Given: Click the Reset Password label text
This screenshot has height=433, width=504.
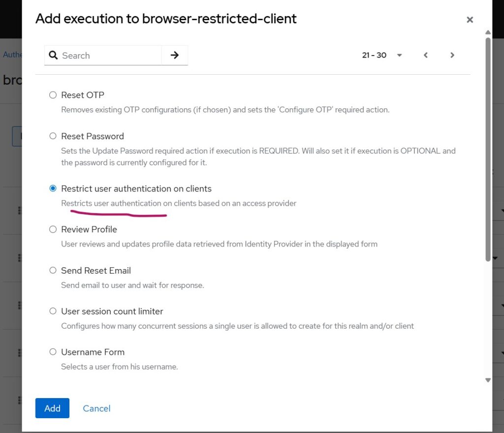Looking at the screenshot, I should click(93, 136).
